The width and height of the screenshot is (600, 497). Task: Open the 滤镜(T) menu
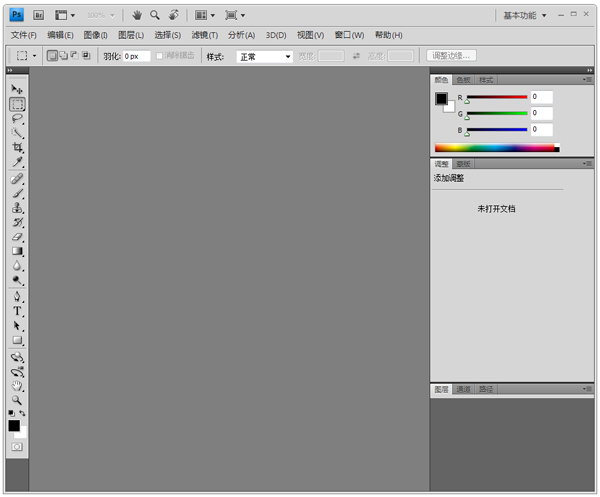(x=204, y=35)
